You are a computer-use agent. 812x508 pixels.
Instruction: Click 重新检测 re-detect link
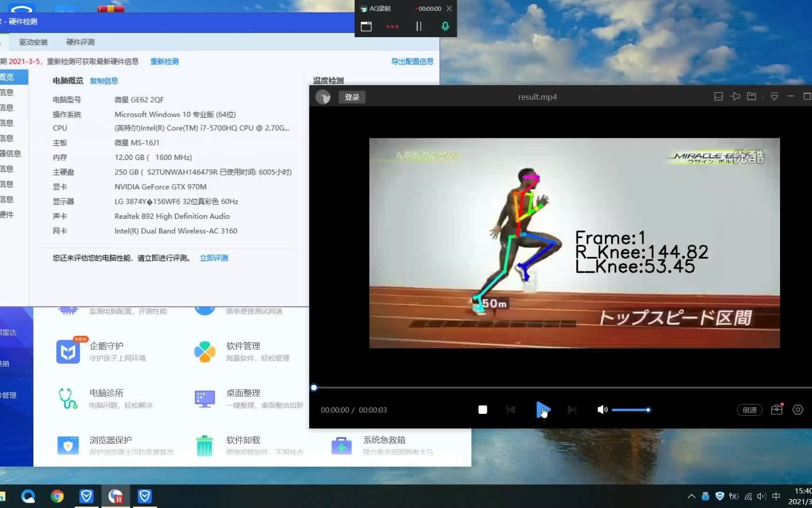click(164, 62)
